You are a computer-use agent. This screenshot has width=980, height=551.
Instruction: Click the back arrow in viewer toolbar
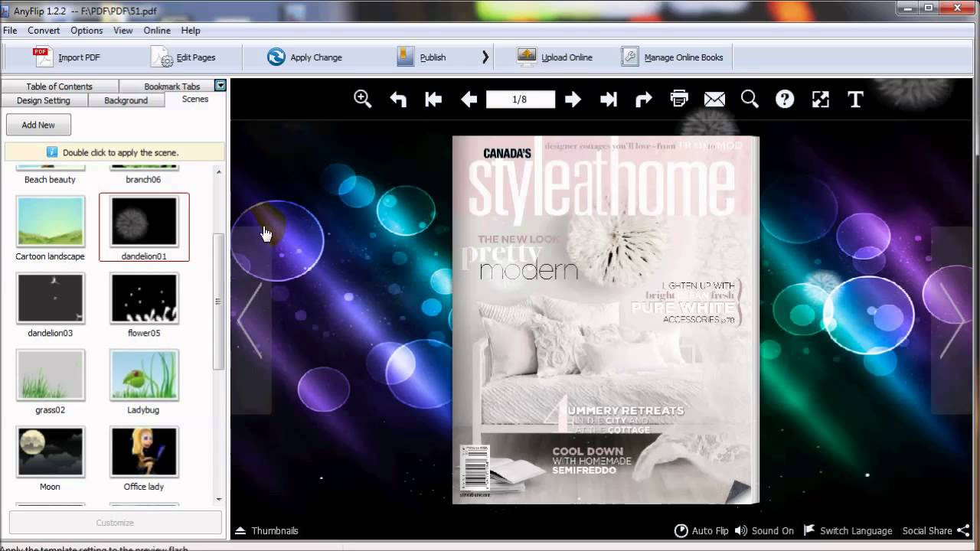(x=398, y=99)
